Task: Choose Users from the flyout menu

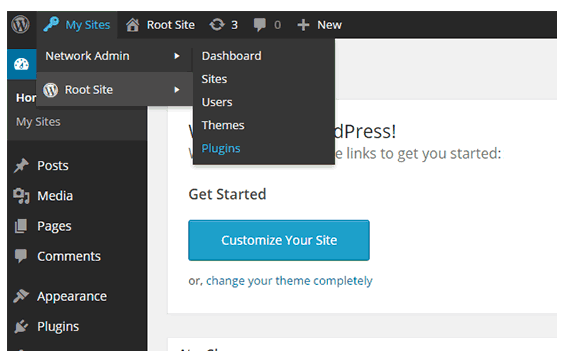Action: (217, 102)
